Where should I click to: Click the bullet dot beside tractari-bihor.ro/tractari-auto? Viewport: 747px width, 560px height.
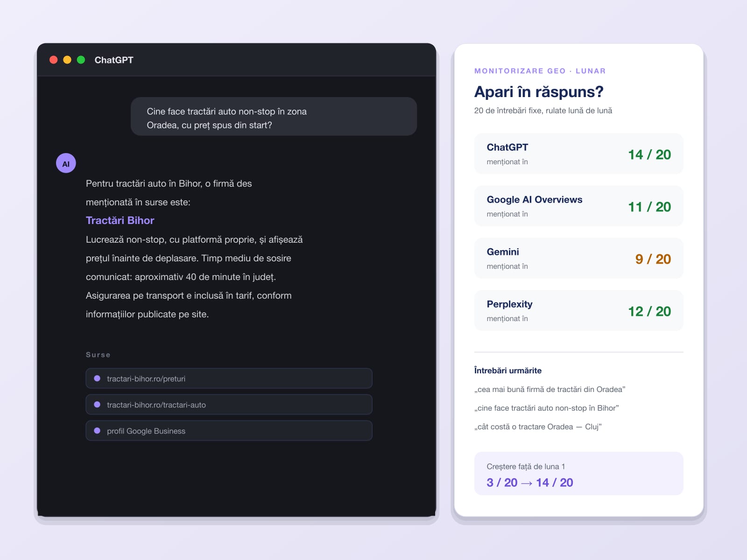pyautogui.click(x=97, y=405)
